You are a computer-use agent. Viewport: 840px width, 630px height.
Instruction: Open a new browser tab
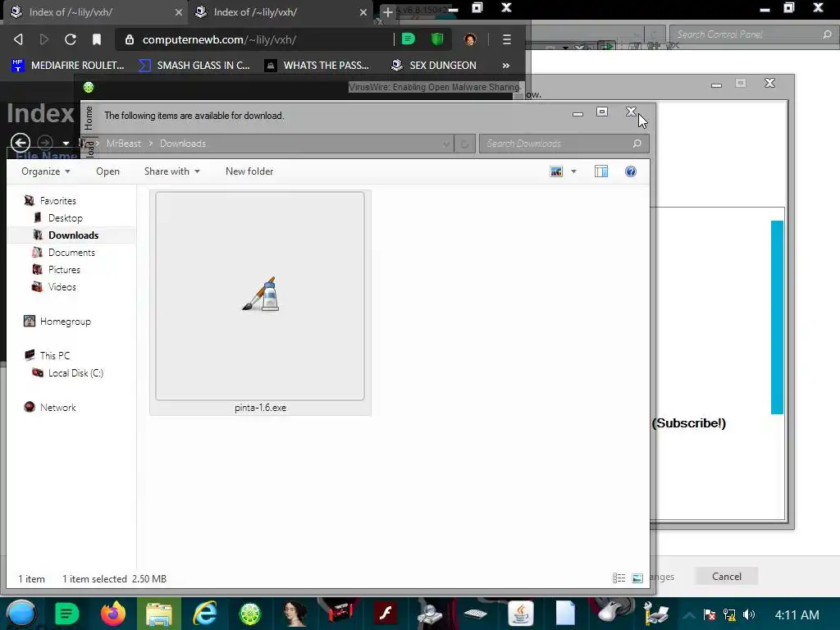tap(387, 11)
